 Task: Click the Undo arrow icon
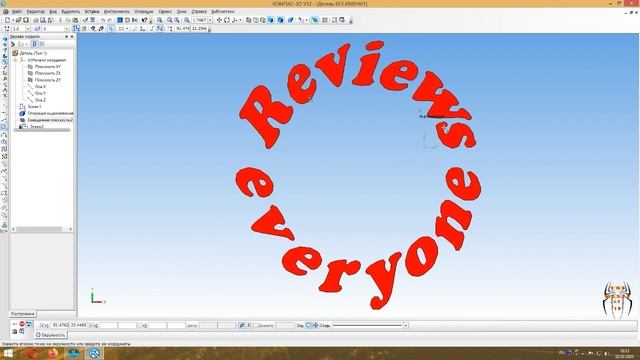tap(103, 20)
